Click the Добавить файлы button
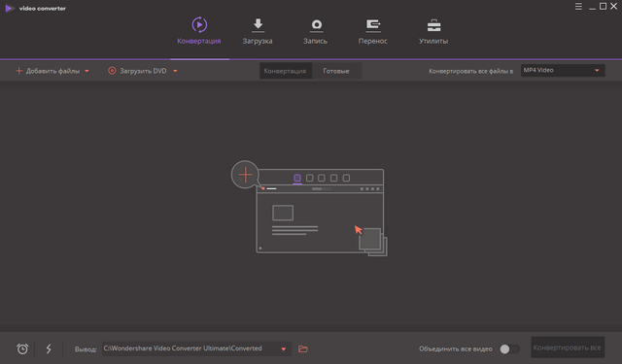The height and width of the screenshot is (364, 622). [48, 71]
